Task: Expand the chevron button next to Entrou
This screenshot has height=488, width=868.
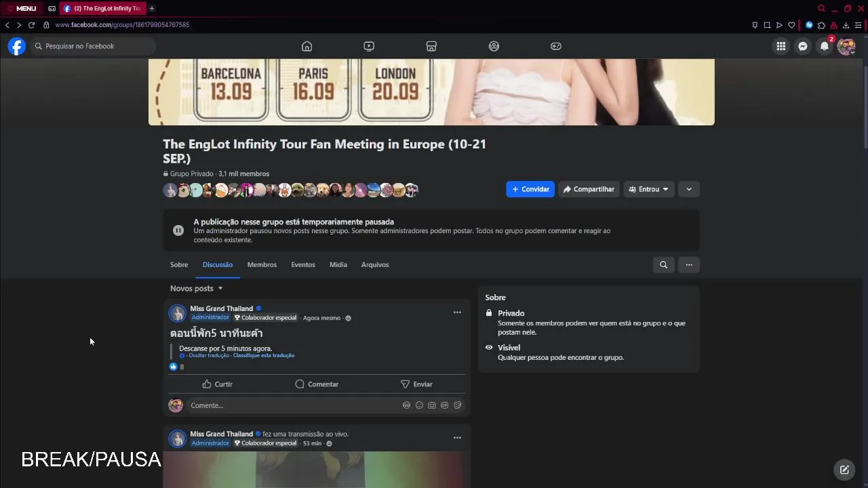Action: pos(689,189)
